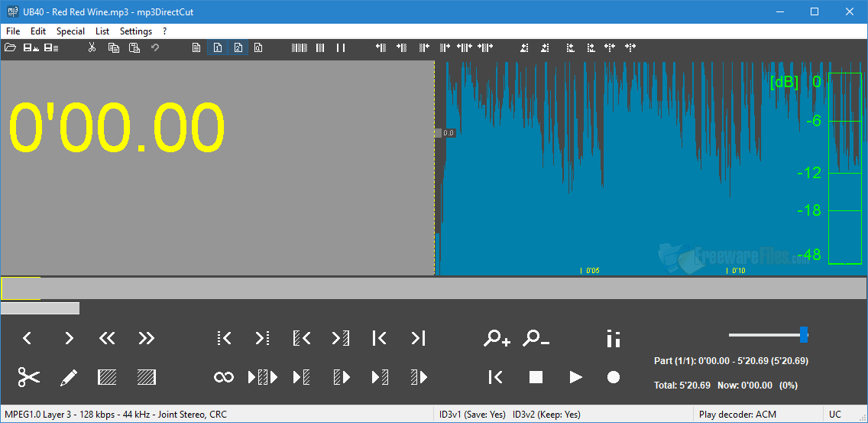868x423 pixels.
Task: Click 'ID3v1 (Save: Yes)' in status bar
Action: pos(472,414)
